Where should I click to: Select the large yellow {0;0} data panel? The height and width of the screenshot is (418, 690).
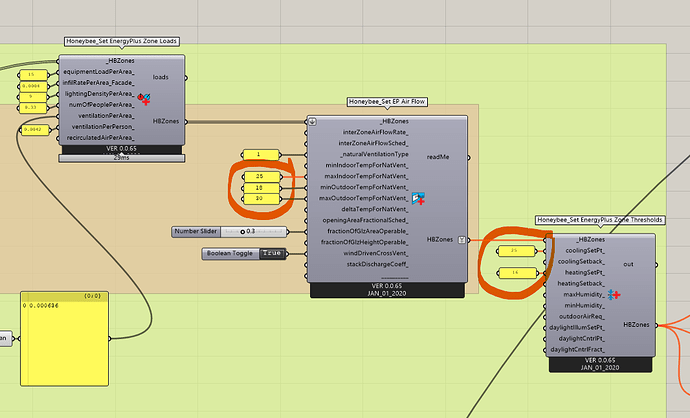(x=65, y=339)
